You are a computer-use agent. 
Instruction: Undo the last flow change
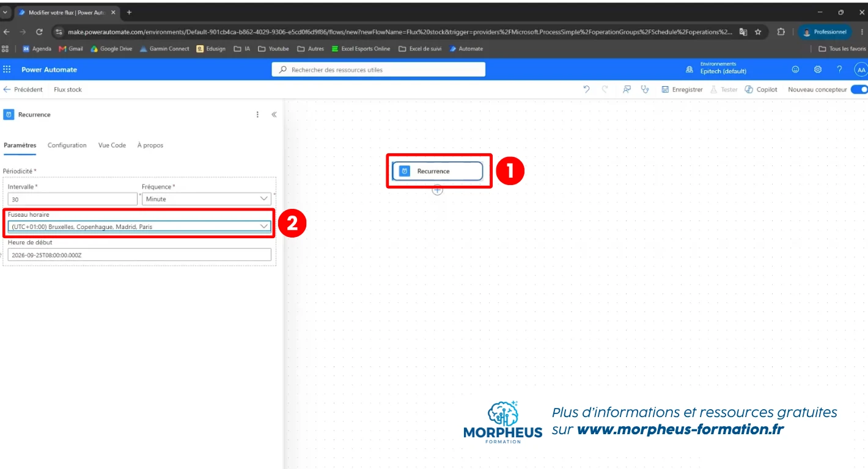point(586,89)
